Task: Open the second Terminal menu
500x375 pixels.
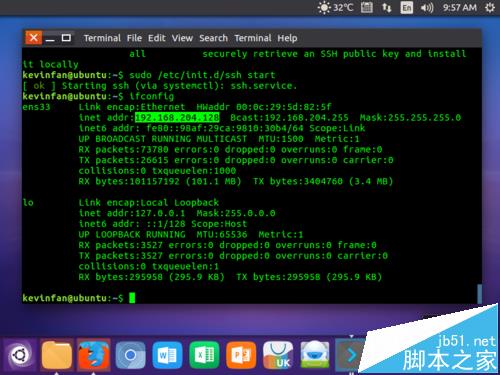Action: coord(253,38)
